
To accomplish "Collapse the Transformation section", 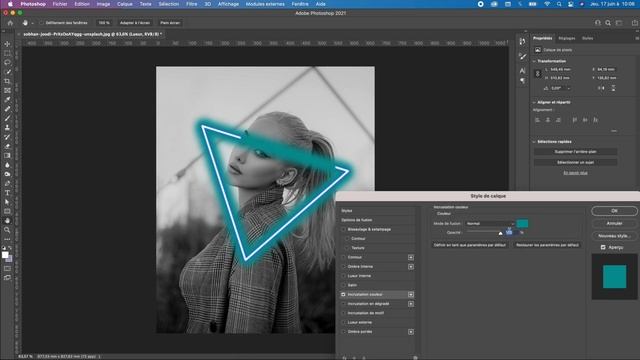I will 534,61.
